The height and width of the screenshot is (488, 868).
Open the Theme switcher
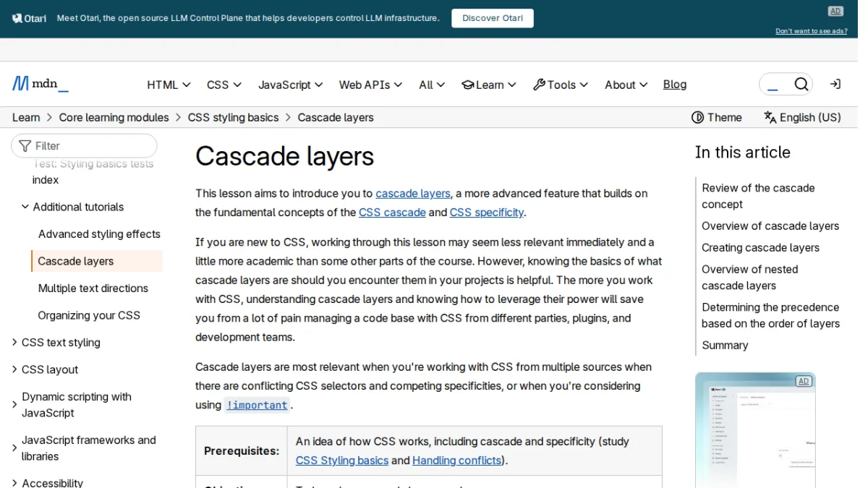click(717, 117)
